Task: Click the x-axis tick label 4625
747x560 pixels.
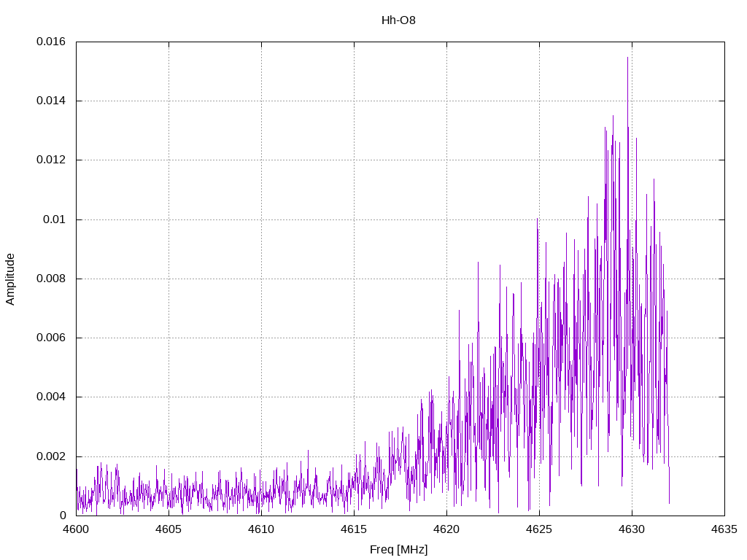Action: pos(539,529)
